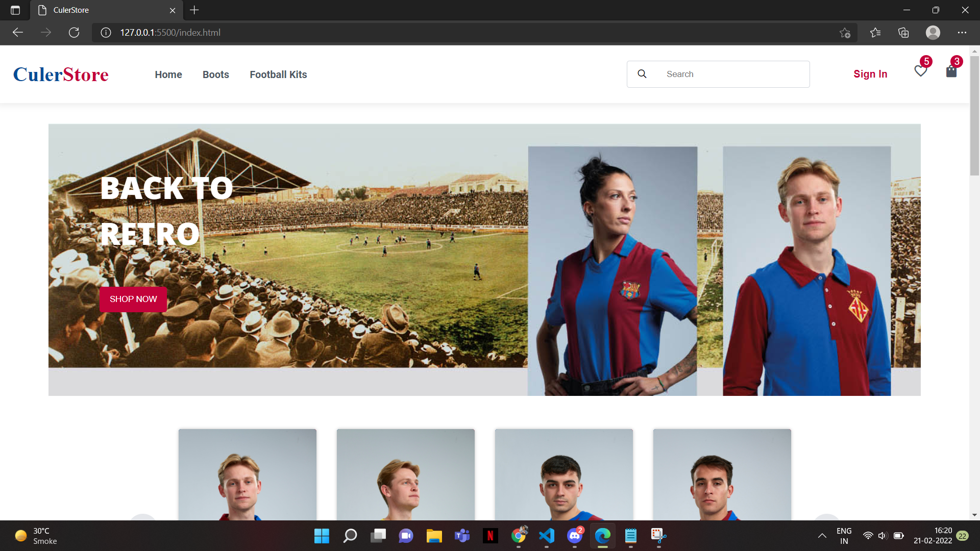This screenshot has height=551, width=980.
Task: Open Visual Studio Code from taskbar
Action: click(546, 536)
